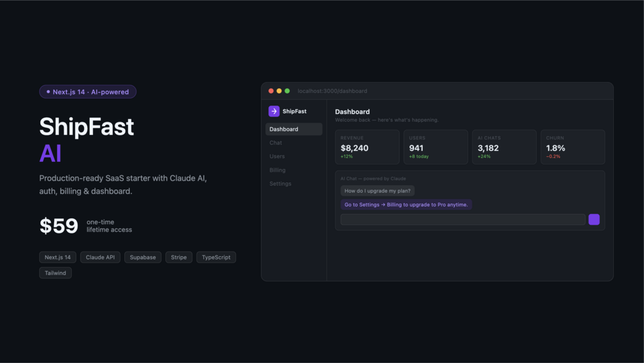Select Dashboard in the sidebar
The image size is (644, 363).
point(294,129)
